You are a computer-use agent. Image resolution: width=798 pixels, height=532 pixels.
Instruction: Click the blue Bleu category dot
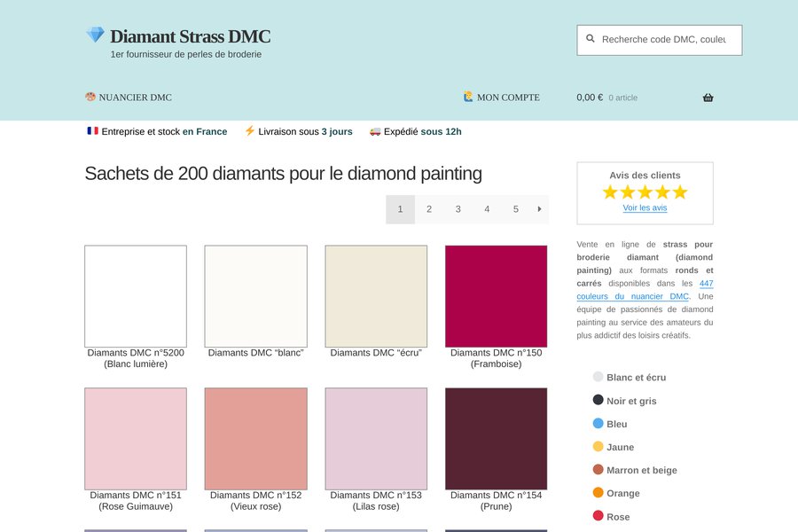(x=598, y=423)
